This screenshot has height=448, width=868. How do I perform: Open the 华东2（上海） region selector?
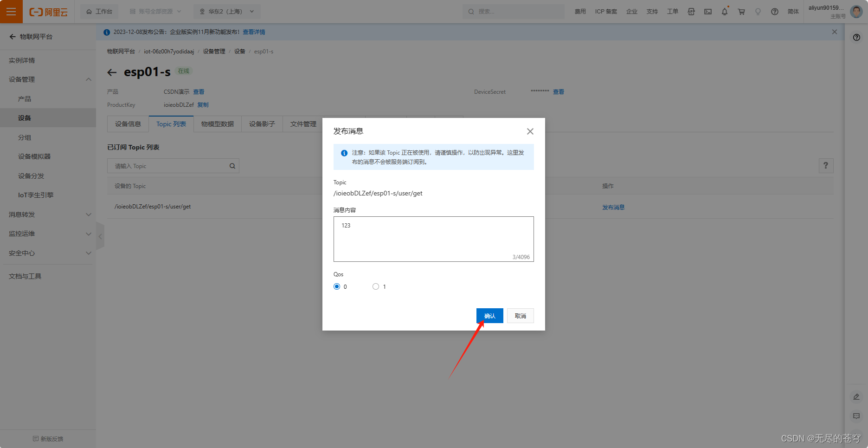pos(227,12)
